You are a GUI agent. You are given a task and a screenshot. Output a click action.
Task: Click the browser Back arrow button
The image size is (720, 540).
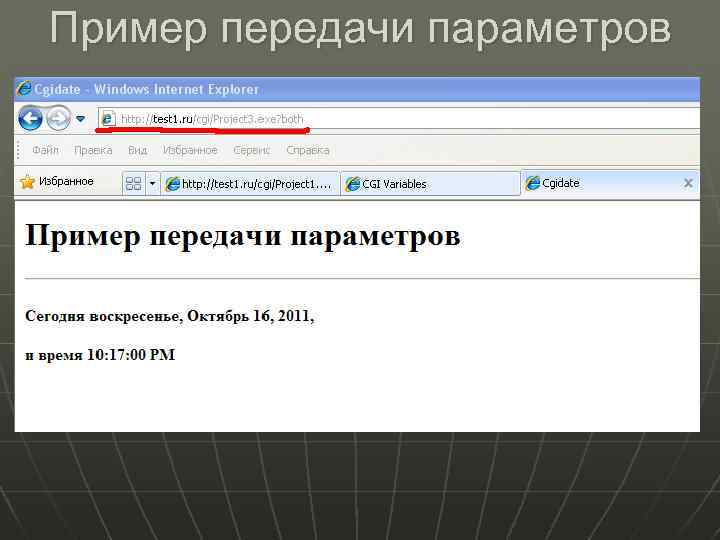(30, 118)
